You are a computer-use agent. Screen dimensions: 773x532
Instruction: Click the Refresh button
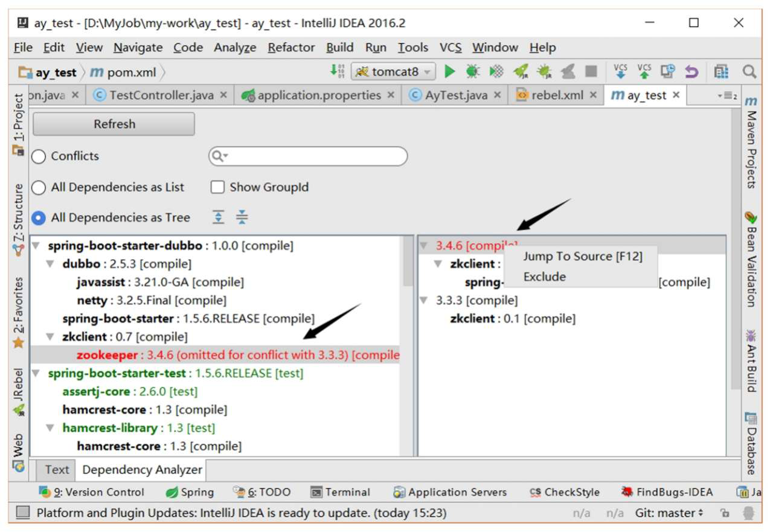[114, 124]
